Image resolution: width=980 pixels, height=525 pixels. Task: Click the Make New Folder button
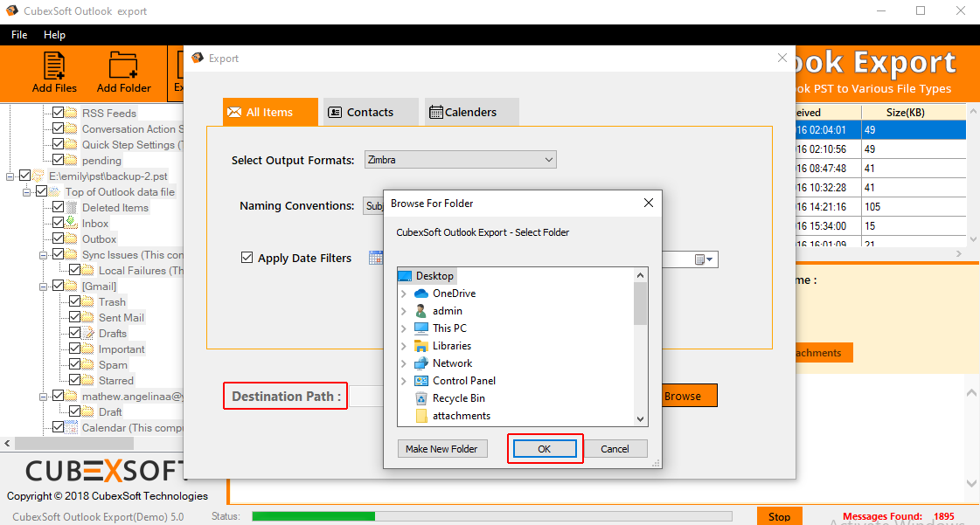point(441,449)
